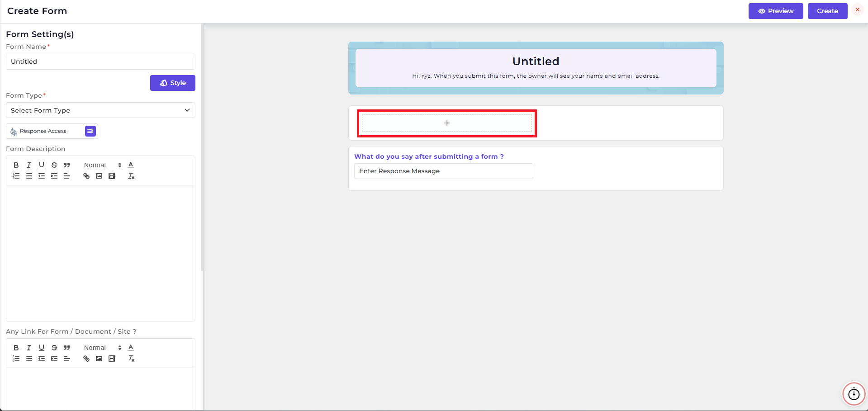
Task: Focus the Enter Response Message field
Action: click(444, 171)
